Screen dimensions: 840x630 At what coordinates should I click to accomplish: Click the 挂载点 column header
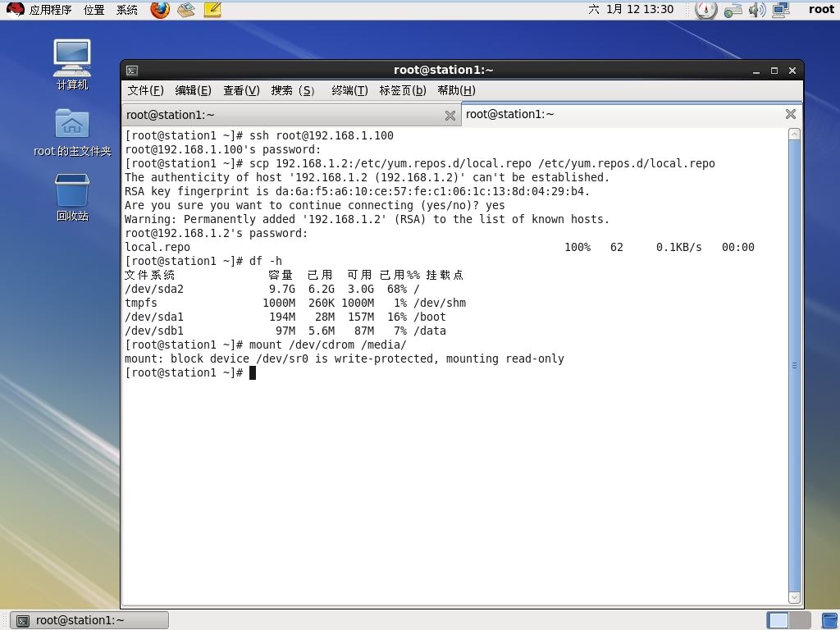[x=445, y=276]
